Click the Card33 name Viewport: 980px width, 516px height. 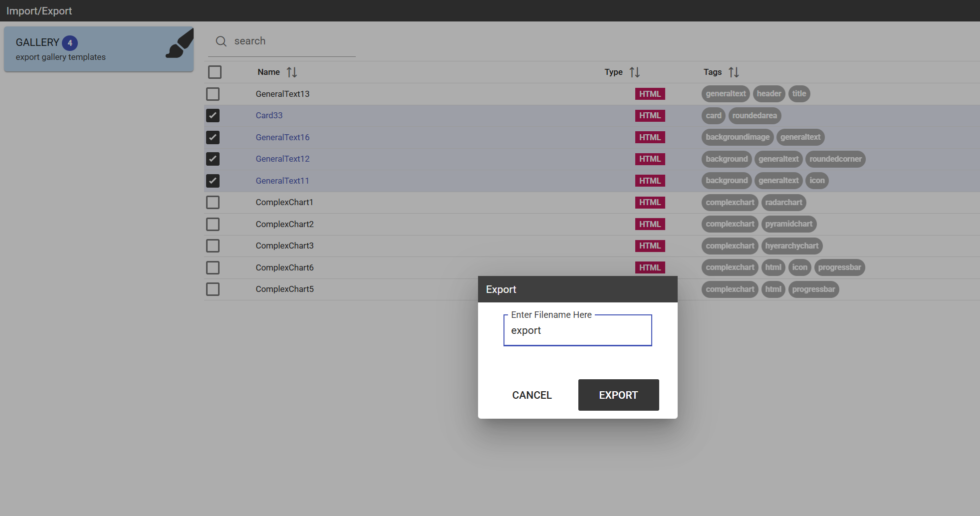pos(269,116)
